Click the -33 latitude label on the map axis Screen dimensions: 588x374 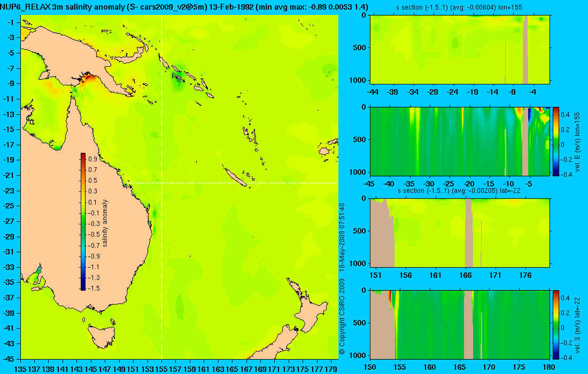click(9, 267)
